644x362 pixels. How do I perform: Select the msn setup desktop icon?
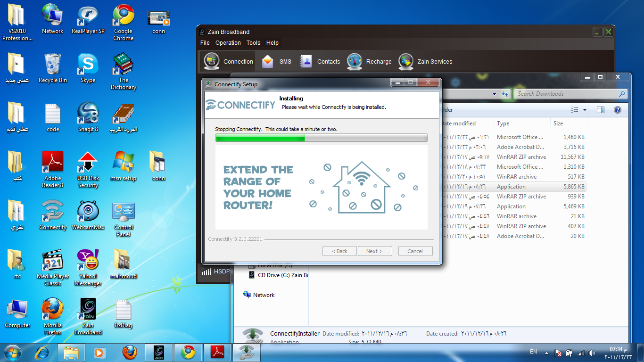pyautogui.click(x=123, y=166)
